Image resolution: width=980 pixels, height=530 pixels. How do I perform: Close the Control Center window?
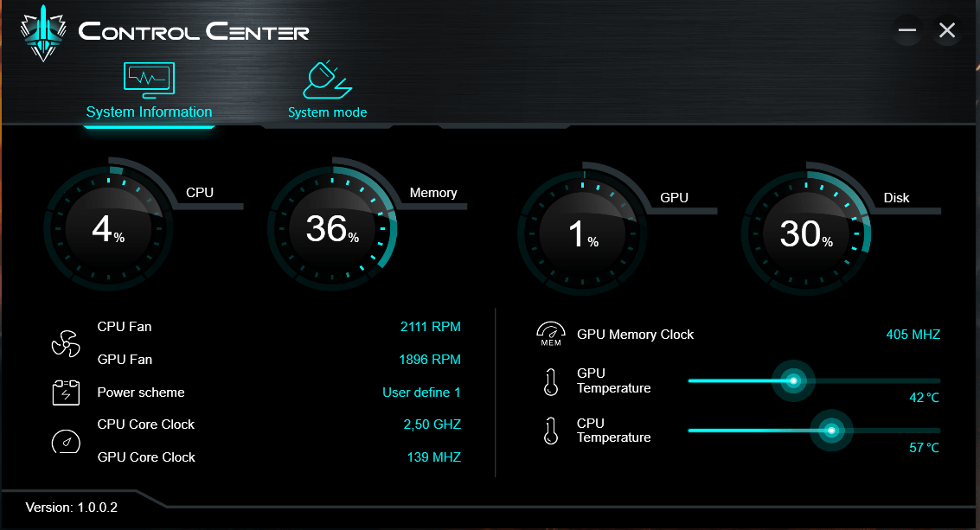coord(947,30)
